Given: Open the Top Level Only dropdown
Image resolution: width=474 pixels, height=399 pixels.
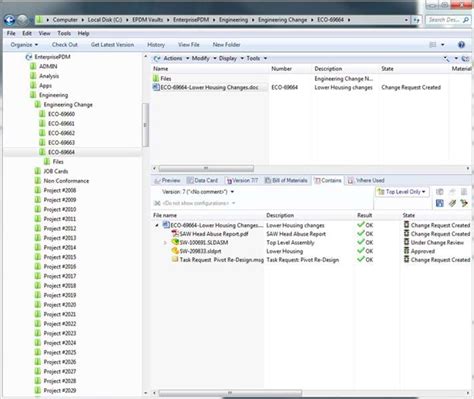Looking at the screenshot, I should (x=402, y=192).
